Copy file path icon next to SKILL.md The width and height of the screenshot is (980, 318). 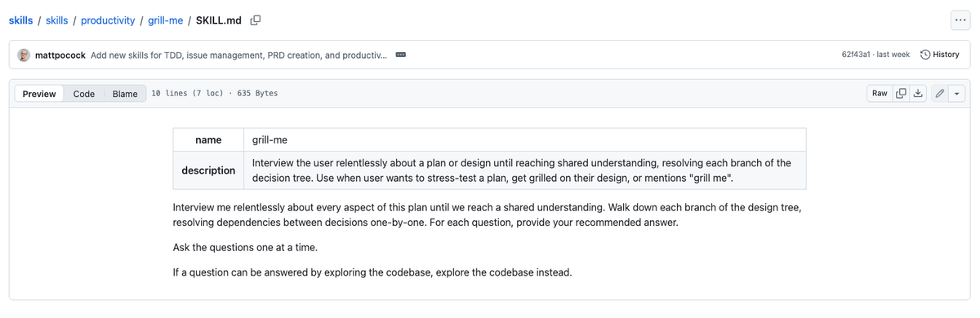click(256, 20)
